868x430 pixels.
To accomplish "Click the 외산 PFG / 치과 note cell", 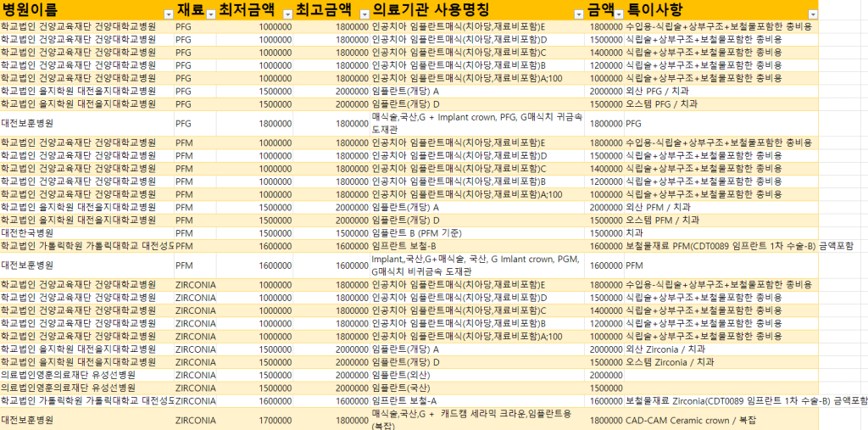I will 721,91.
